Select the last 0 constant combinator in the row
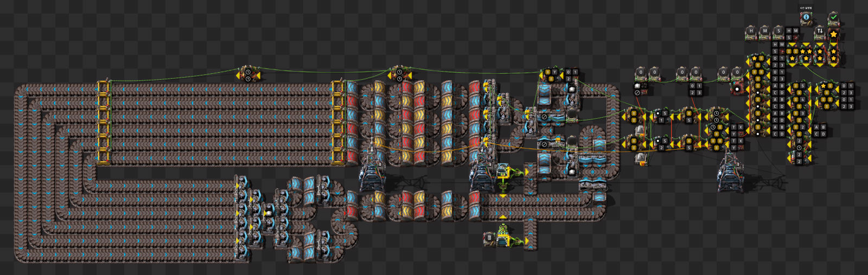Image resolution: width=868 pixels, height=275 pixels. 737,74
